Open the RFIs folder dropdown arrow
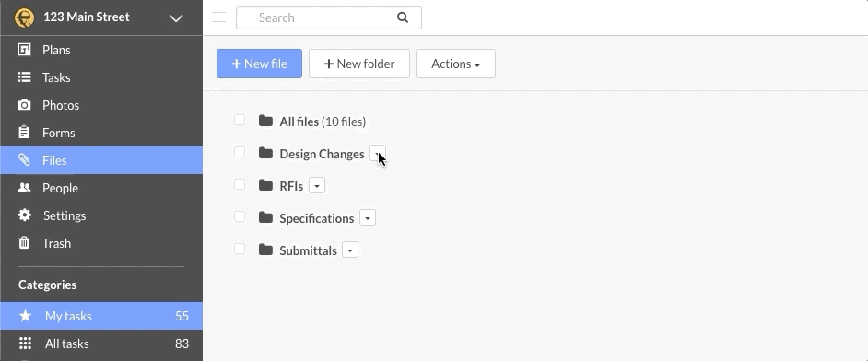This screenshot has width=868, height=361. (317, 186)
